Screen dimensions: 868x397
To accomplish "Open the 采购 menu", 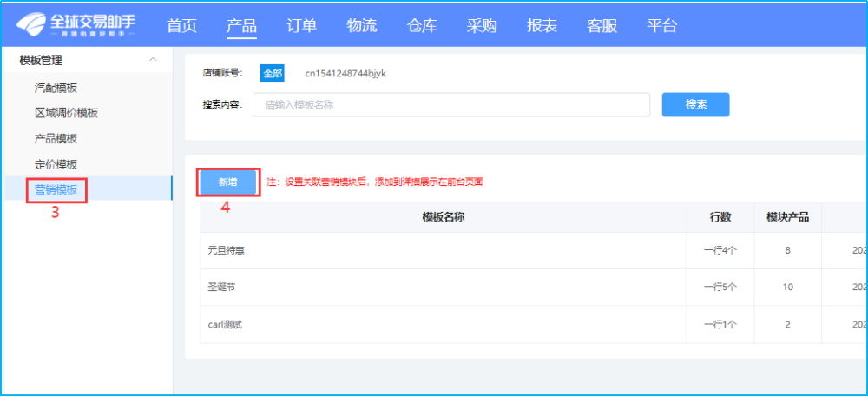I will pyautogui.click(x=482, y=26).
